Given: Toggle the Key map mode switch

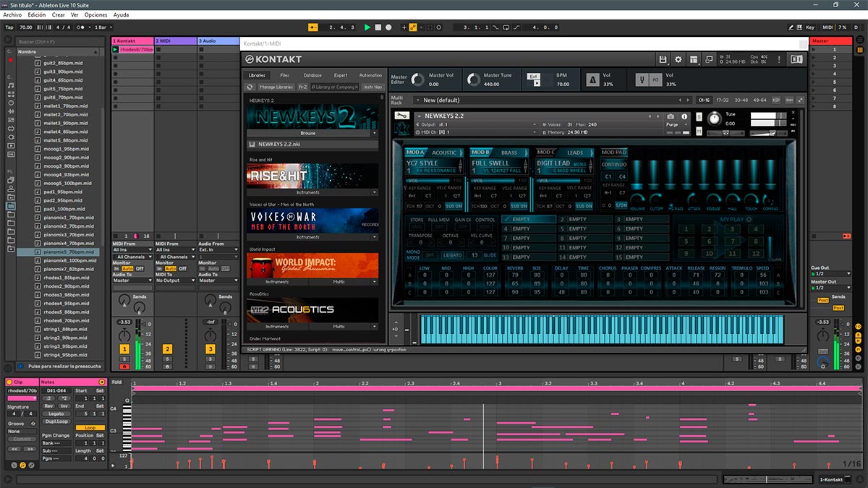Looking at the screenshot, I should click(x=809, y=27).
